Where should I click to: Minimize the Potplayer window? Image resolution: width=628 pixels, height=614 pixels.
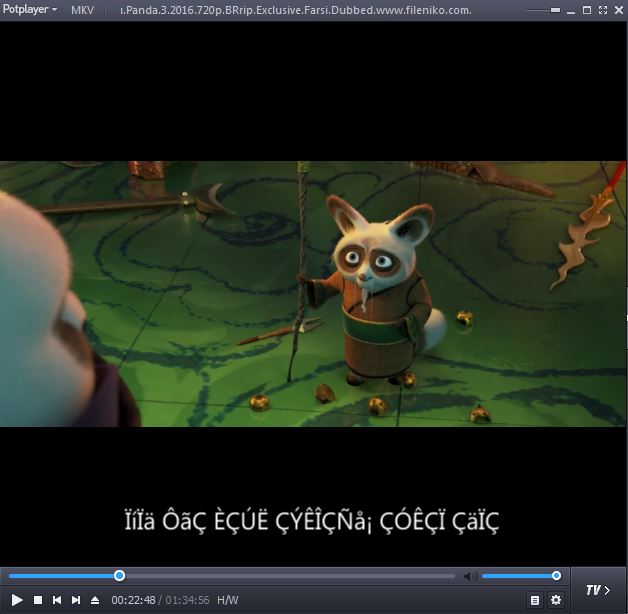[571, 11]
